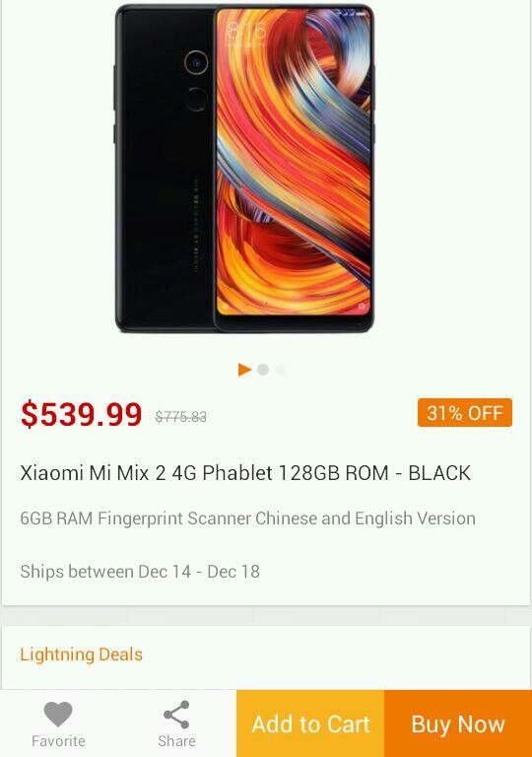Open the Lightning Deals section
Viewport: 532px width, 757px height.
pyautogui.click(x=81, y=654)
